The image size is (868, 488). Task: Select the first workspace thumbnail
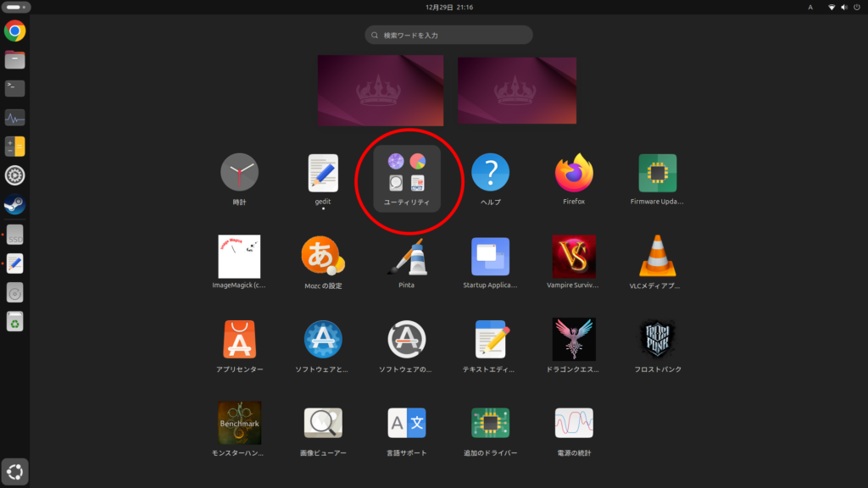(381, 91)
